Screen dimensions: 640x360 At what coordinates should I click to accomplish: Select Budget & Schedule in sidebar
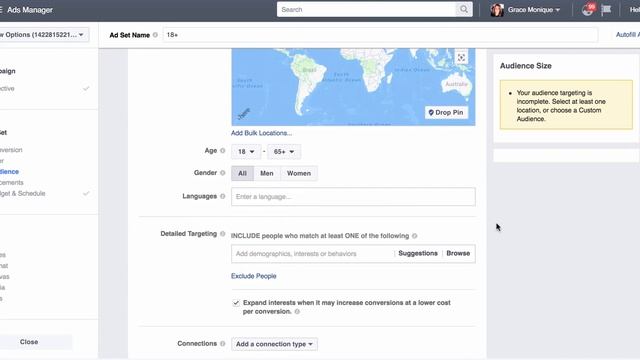(x=22, y=193)
